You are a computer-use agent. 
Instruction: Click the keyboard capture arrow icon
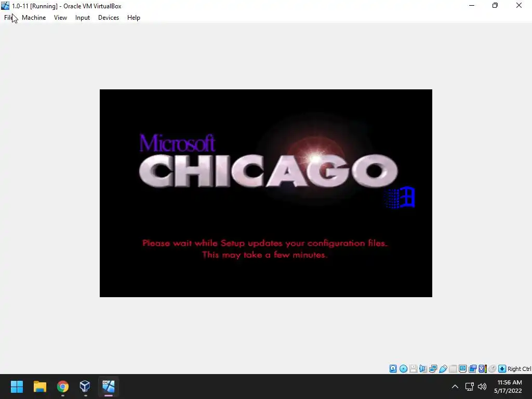tap(502, 369)
